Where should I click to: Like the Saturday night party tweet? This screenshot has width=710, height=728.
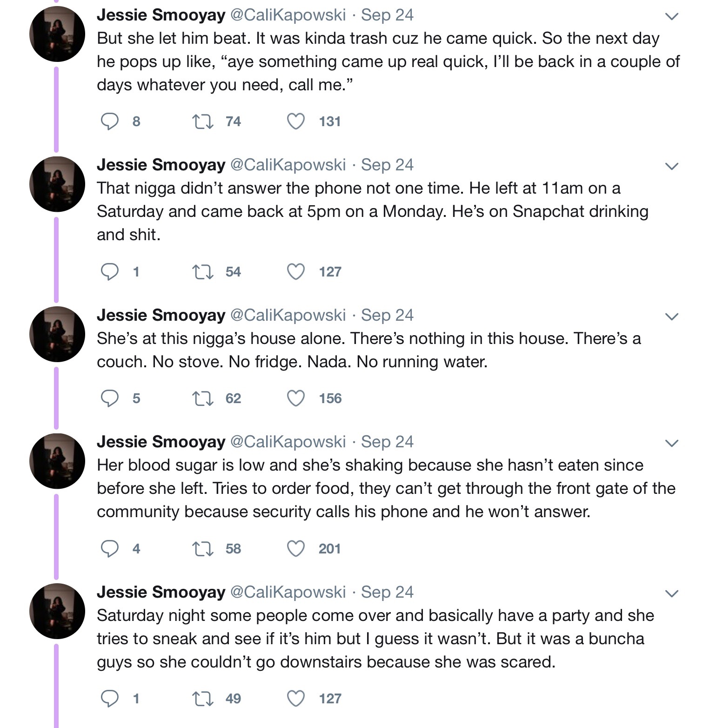point(296,699)
